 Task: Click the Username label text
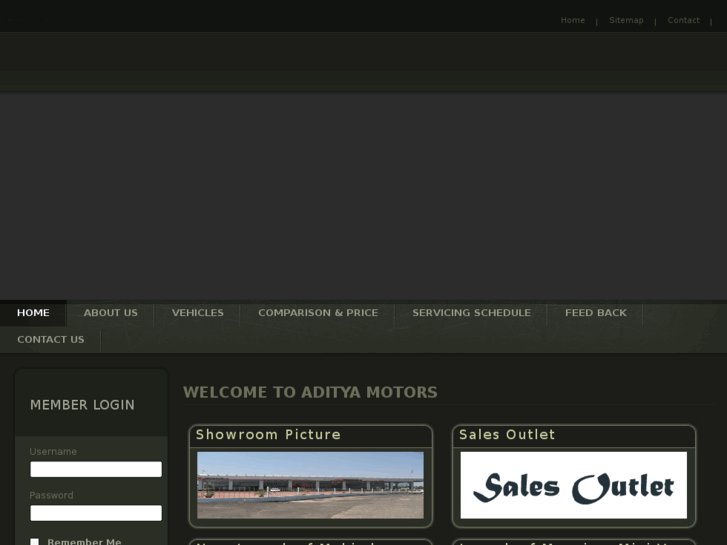click(53, 452)
